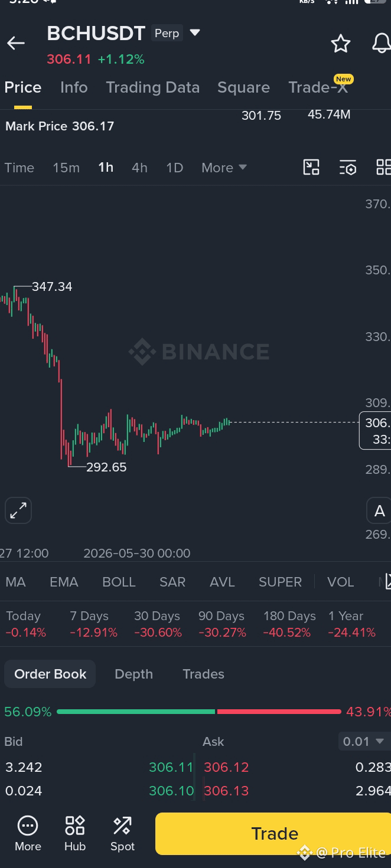This screenshot has width=391, height=868.
Task: Switch to the Trading Data tab
Action: point(152,87)
